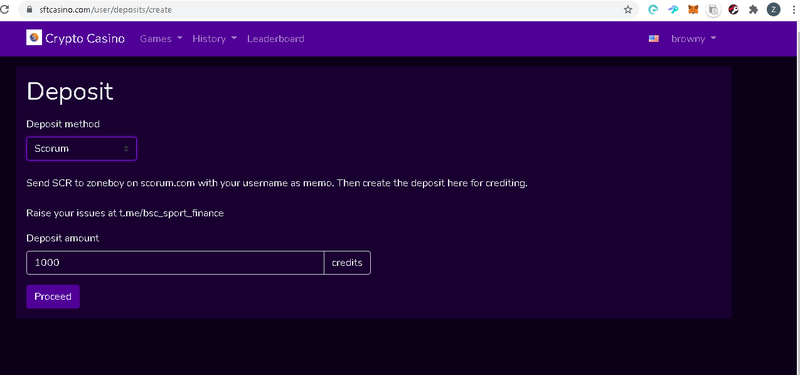Click the Crypto Casino logo icon
800x375 pixels.
tap(34, 38)
